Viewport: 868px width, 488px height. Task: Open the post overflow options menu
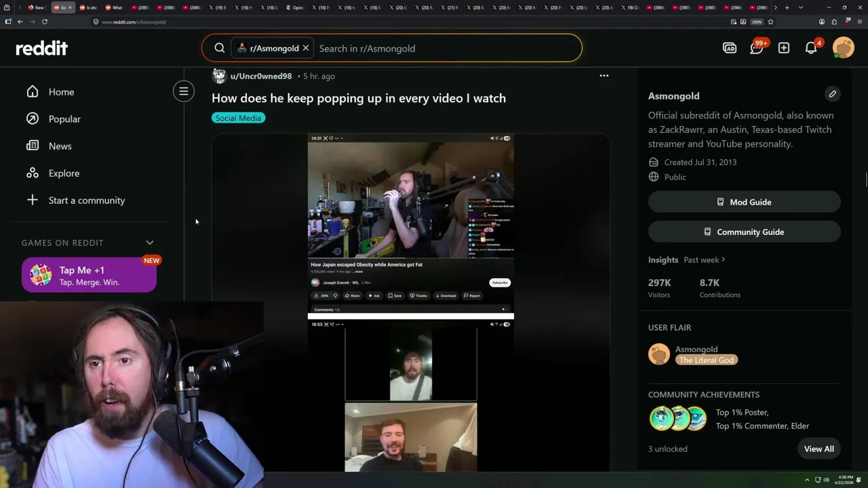pos(604,75)
